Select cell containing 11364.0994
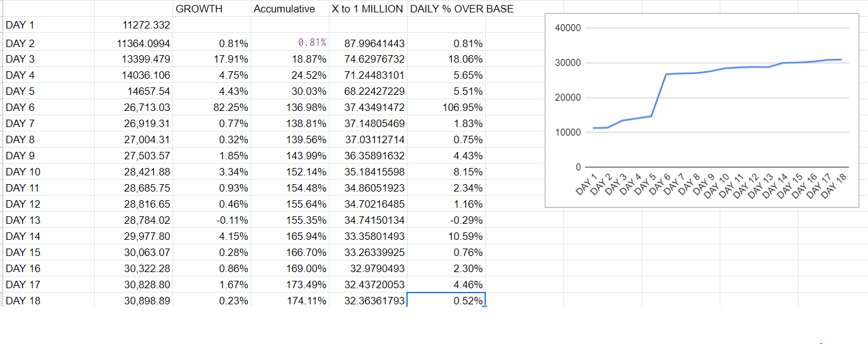This screenshot has height=344, width=868. point(133,43)
